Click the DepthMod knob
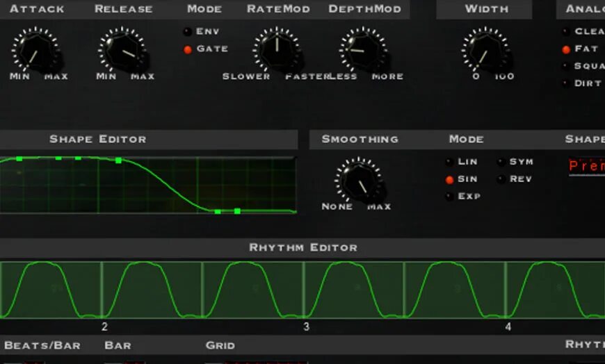Viewport: 605px width, 364px height. (x=364, y=51)
